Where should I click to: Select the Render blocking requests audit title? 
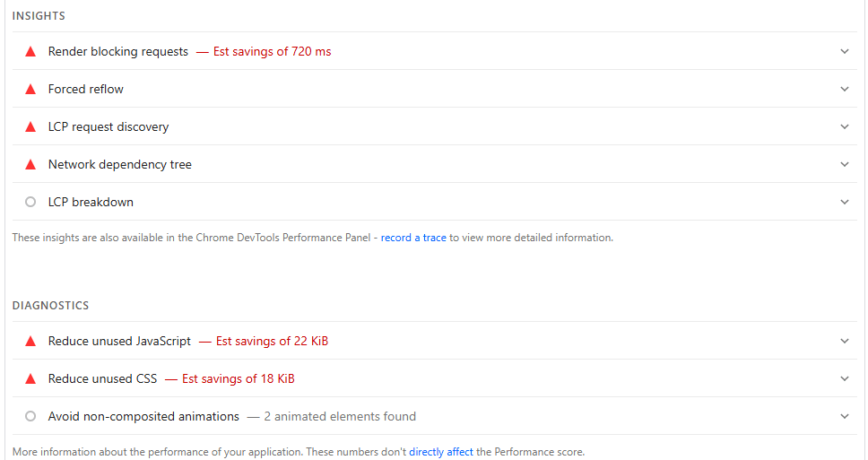tap(118, 52)
